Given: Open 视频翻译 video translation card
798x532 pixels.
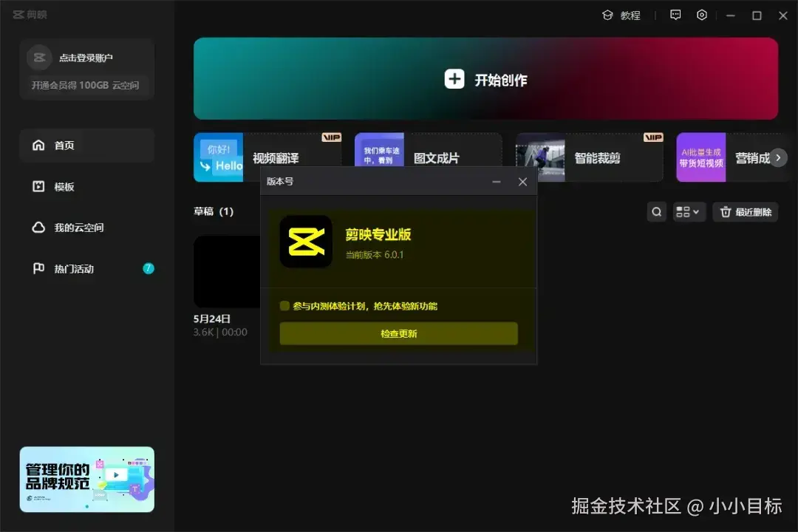Looking at the screenshot, I should (267, 157).
